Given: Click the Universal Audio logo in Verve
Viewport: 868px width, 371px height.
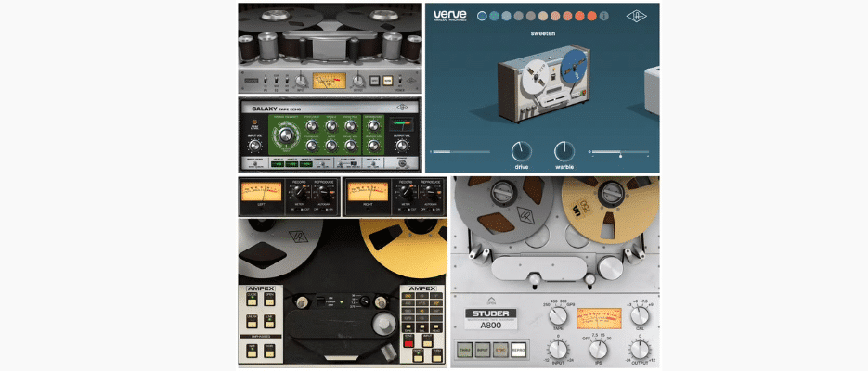Looking at the screenshot, I should point(637,16).
